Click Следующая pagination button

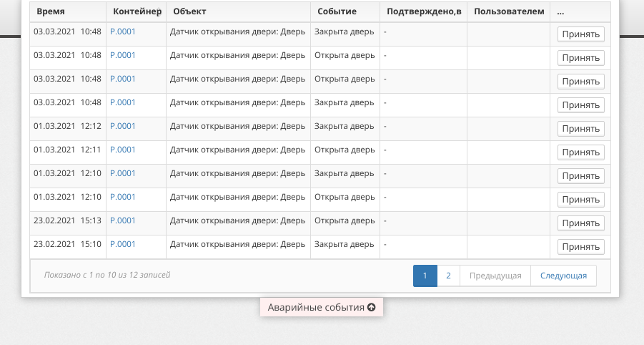click(563, 276)
